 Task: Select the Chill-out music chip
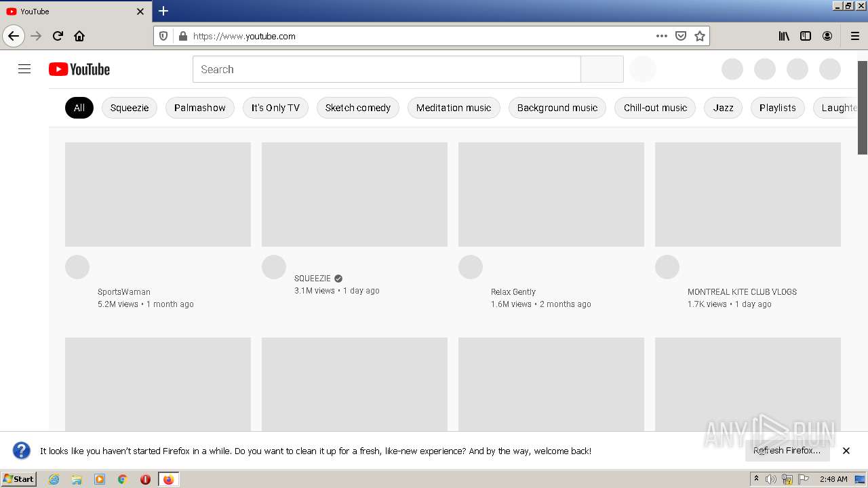point(655,108)
